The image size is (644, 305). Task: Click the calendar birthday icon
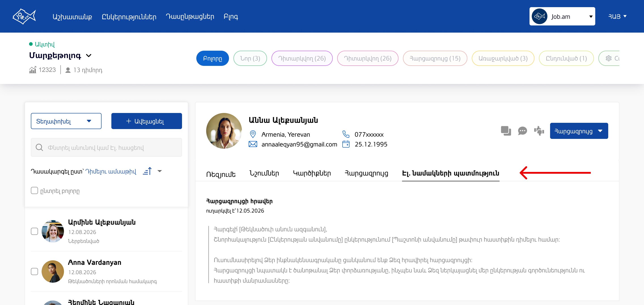(346, 144)
